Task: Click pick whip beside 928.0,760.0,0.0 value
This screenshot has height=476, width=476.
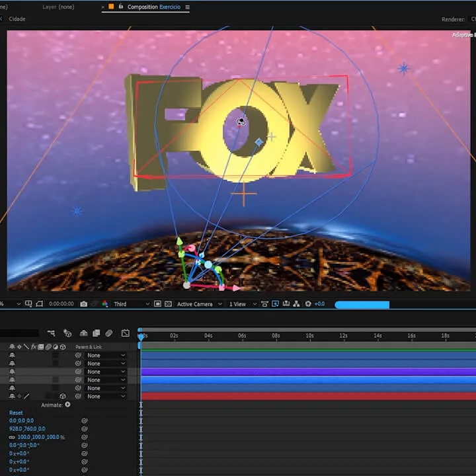Action: (x=85, y=428)
